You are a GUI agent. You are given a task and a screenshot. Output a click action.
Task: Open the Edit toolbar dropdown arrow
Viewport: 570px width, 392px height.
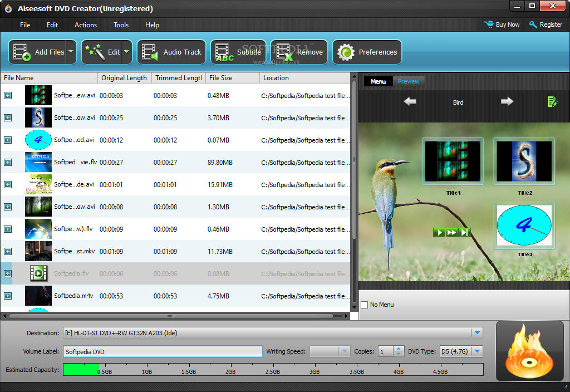click(x=126, y=52)
